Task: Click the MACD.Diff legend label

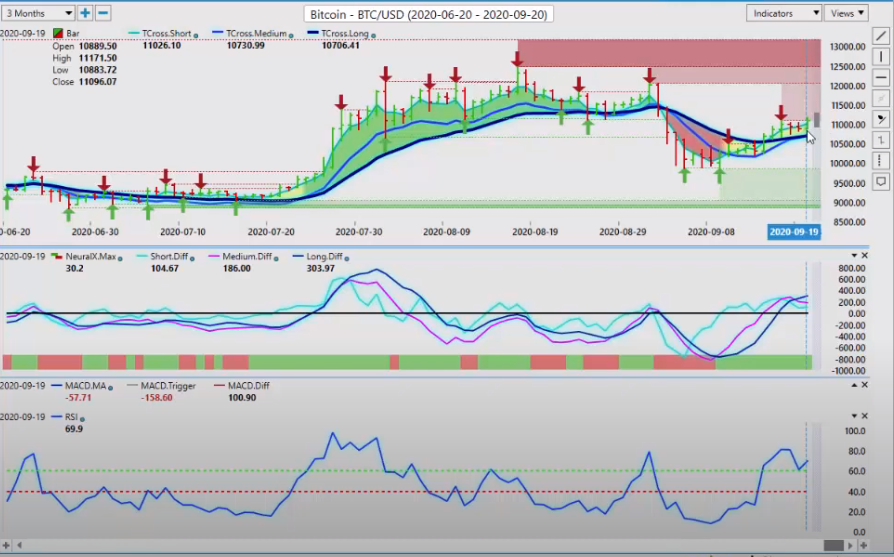Action: coord(249,386)
